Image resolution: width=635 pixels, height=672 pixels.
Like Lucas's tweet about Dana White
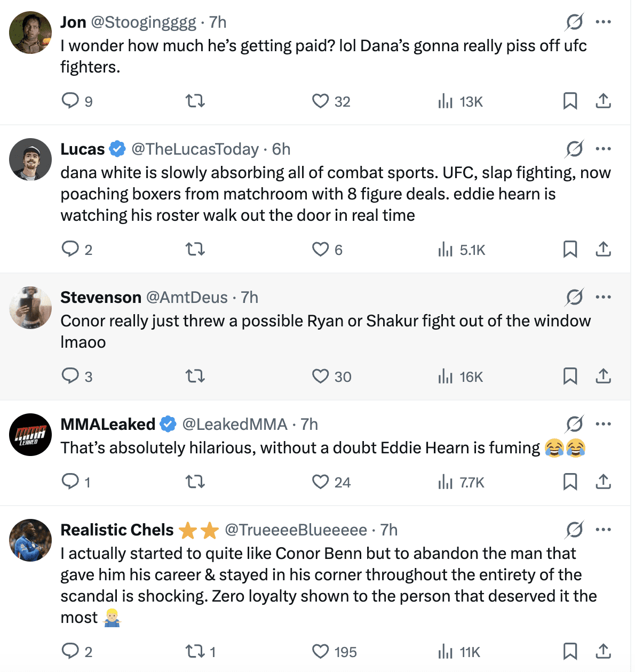[x=320, y=249]
